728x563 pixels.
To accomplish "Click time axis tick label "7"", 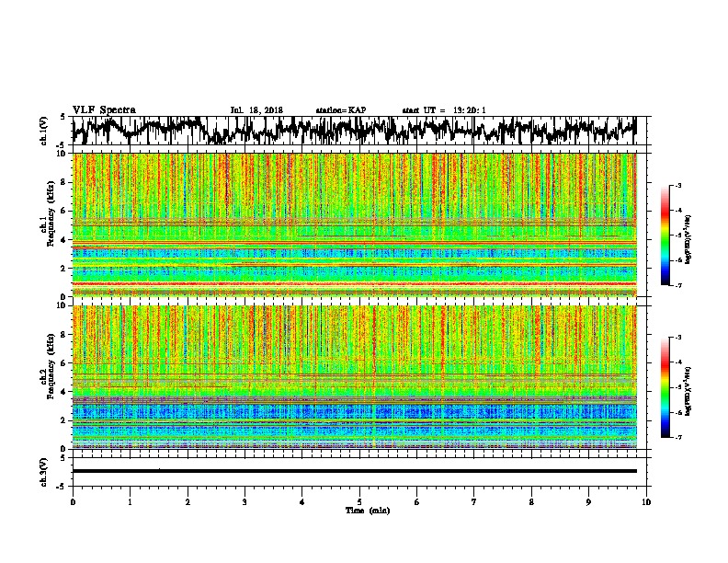I will pyautogui.click(x=474, y=502).
